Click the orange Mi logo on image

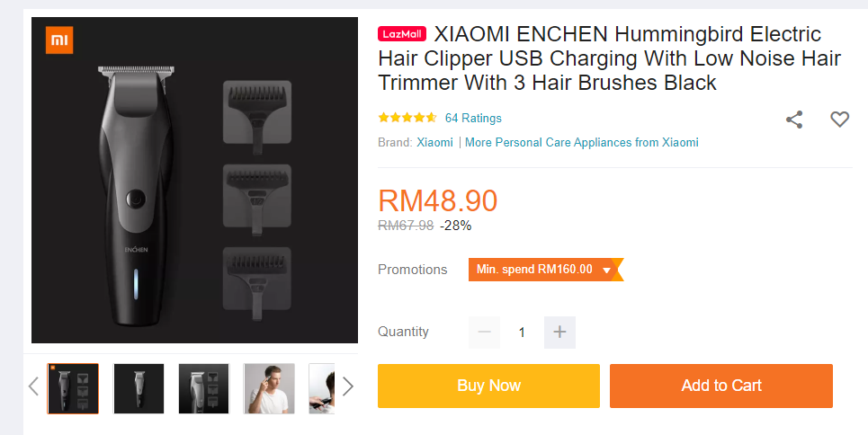[x=59, y=40]
